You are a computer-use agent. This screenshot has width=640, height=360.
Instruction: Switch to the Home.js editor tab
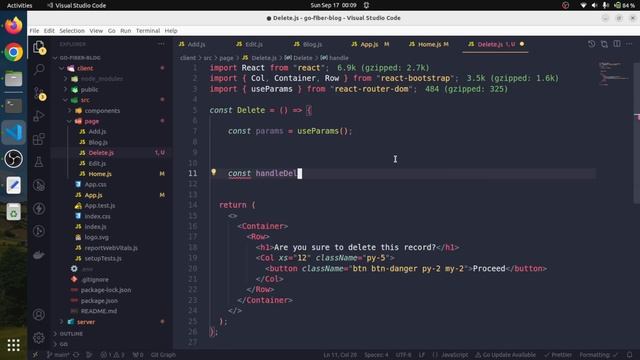[x=429, y=44]
